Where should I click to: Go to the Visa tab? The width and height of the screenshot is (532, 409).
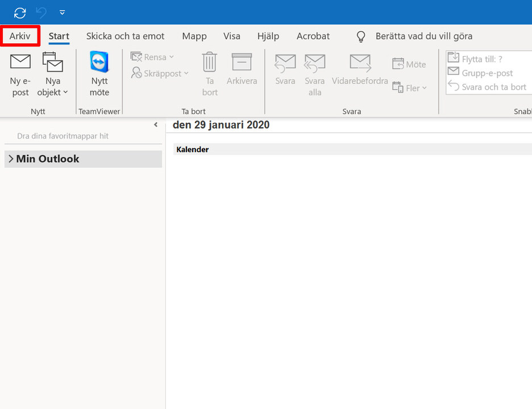click(232, 36)
